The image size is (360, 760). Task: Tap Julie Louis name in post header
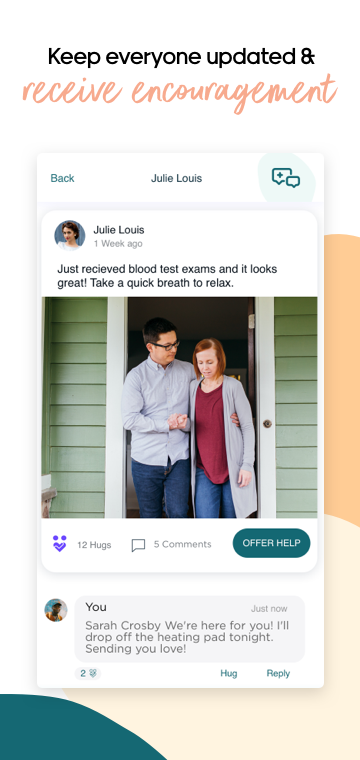point(119,230)
